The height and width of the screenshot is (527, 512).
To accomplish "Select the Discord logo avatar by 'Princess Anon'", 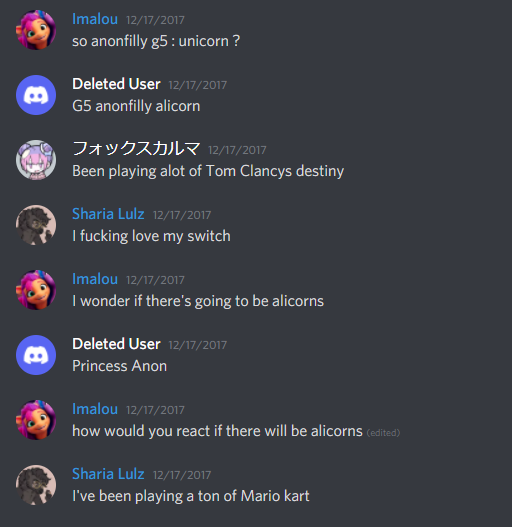I will 36,355.
